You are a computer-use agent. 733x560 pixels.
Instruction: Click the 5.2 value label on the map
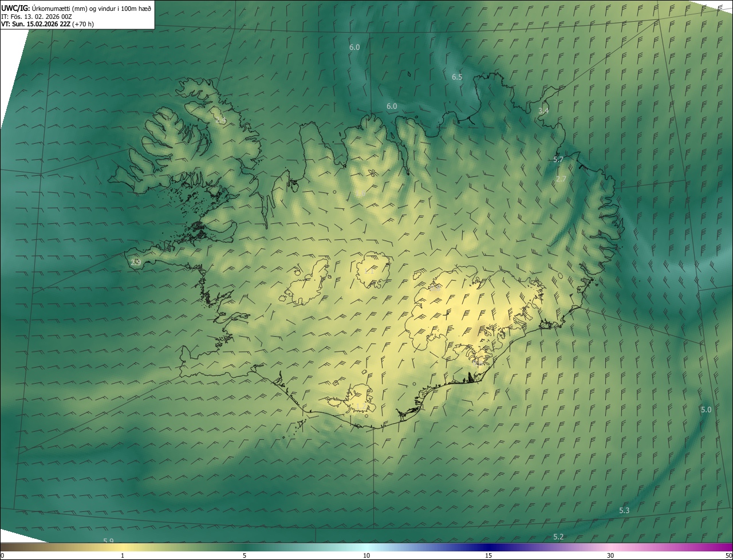558,537
